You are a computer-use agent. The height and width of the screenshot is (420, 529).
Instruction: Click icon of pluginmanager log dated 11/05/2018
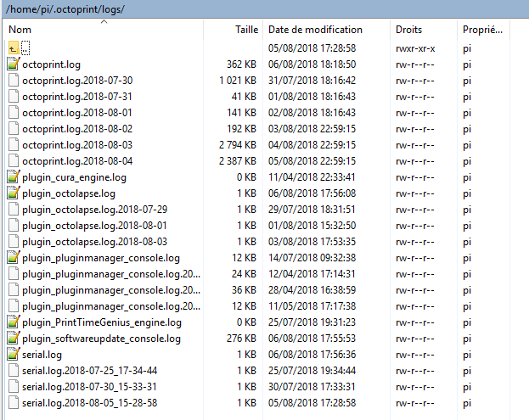14,306
